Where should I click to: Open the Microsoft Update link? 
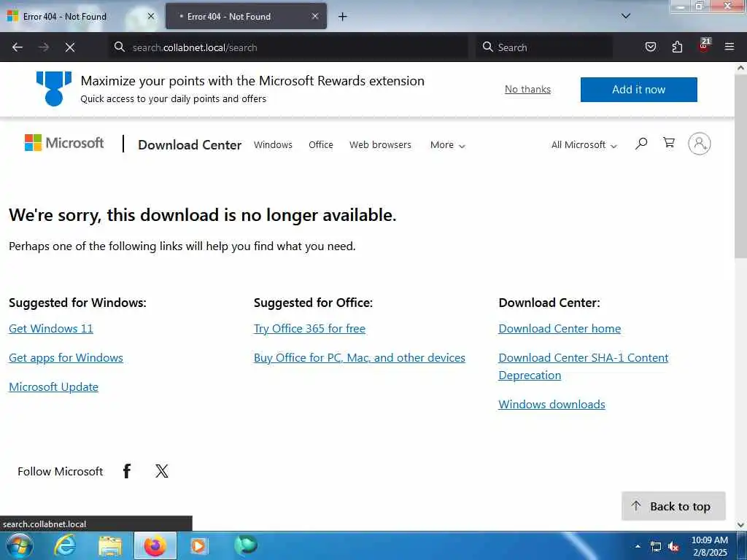[x=53, y=386]
